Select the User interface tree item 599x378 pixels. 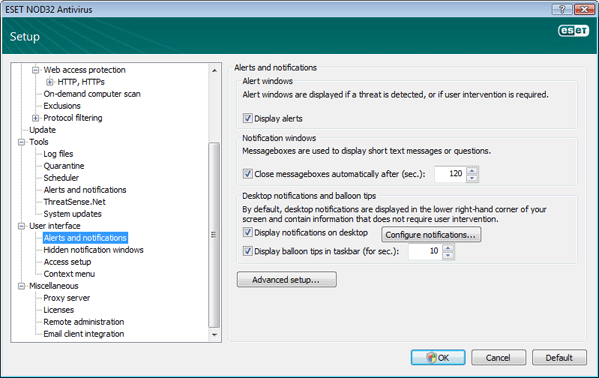click(x=55, y=226)
